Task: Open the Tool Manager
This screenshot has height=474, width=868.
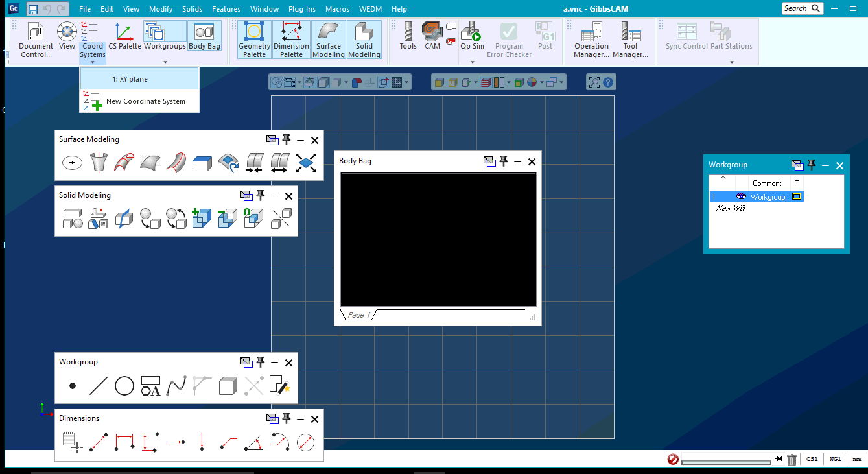Action: tap(630, 40)
